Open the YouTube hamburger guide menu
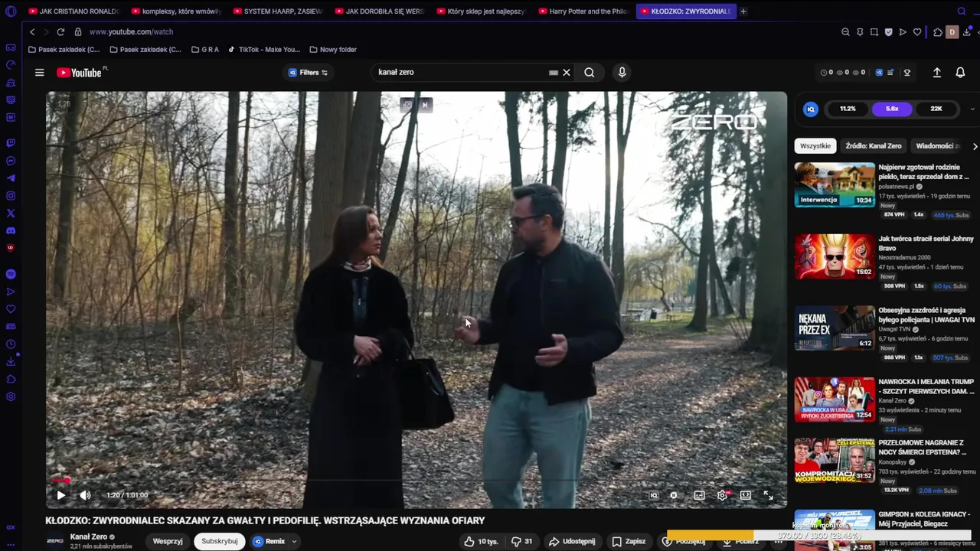Viewport: 980px width, 551px height. coord(39,73)
